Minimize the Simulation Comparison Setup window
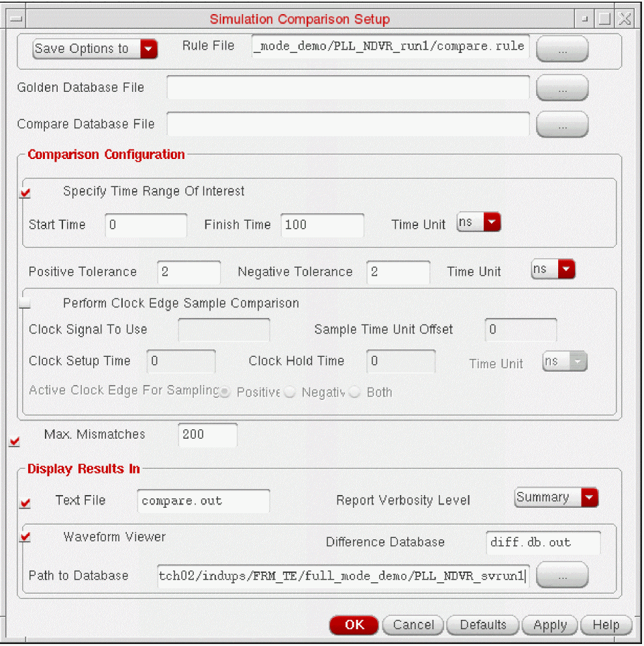 (x=584, y=19)
